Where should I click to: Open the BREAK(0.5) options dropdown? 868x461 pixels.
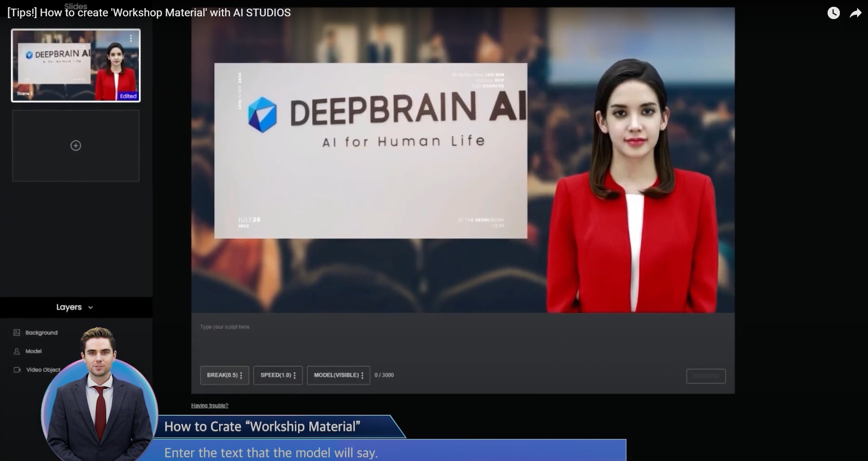[225, 375]
